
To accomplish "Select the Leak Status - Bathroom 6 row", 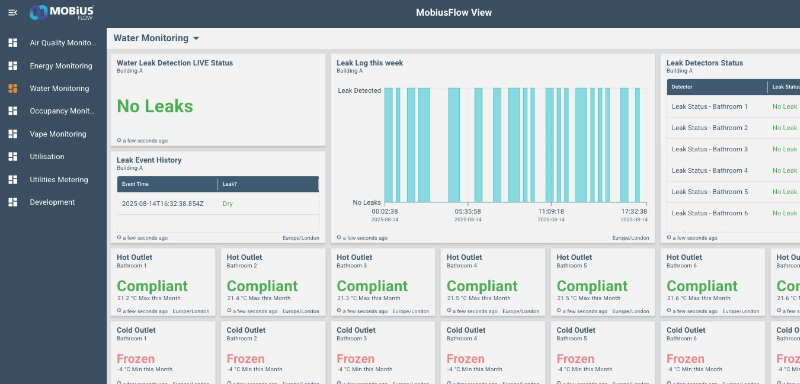I will (733, 213).
